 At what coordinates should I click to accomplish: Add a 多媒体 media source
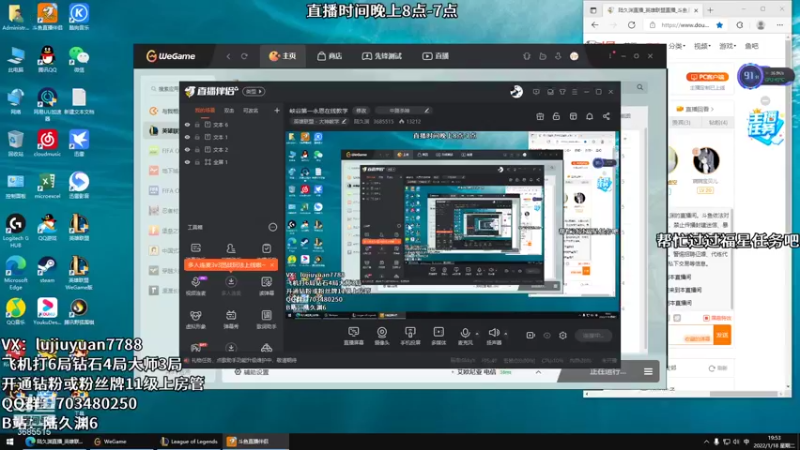coord(438,336)
